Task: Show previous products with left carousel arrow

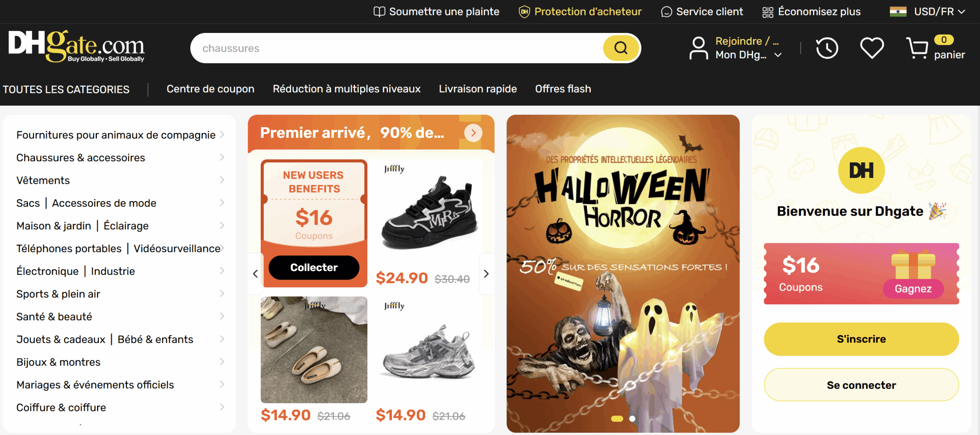Action: 255,274
